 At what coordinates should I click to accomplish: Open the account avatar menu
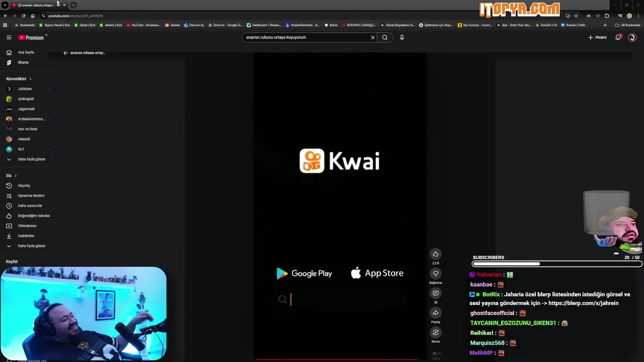632,37
